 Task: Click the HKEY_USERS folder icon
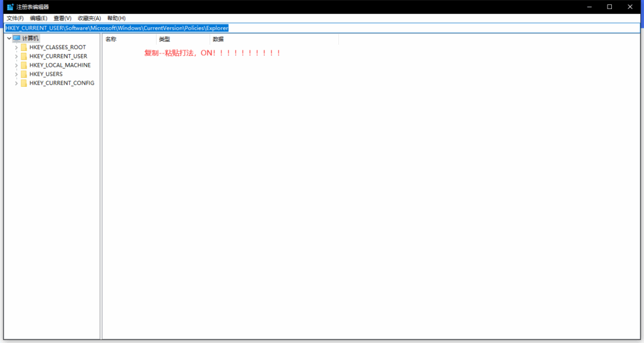click(24, 74)
